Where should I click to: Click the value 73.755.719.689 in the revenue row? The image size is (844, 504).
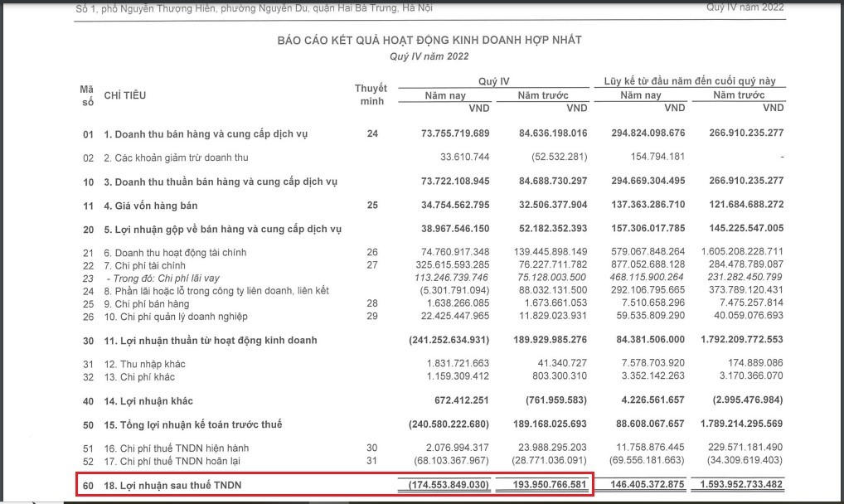tap(444, 133)
